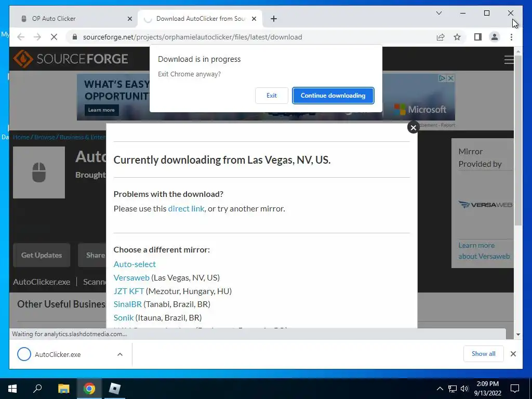This screenshot has height=399, width=532.
Task: Click the scrollbar down arrow
Action: tap(518, 335)
